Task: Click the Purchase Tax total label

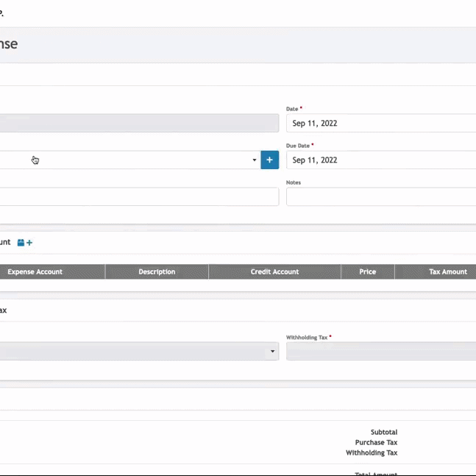Action: 376,443
